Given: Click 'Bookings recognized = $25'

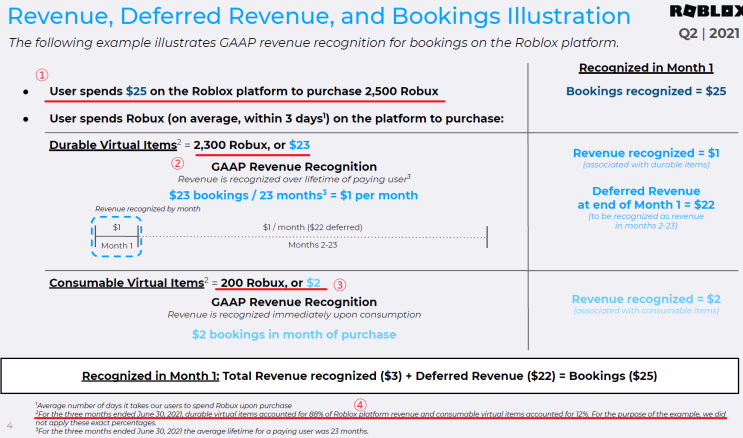Looking at the screenshot, I should point(646,91).
